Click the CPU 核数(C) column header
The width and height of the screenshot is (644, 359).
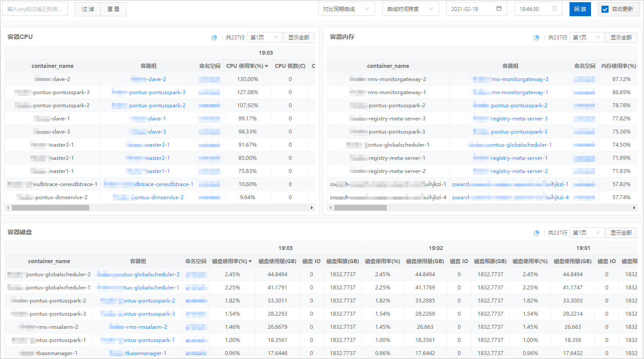(x=290, y=66)
